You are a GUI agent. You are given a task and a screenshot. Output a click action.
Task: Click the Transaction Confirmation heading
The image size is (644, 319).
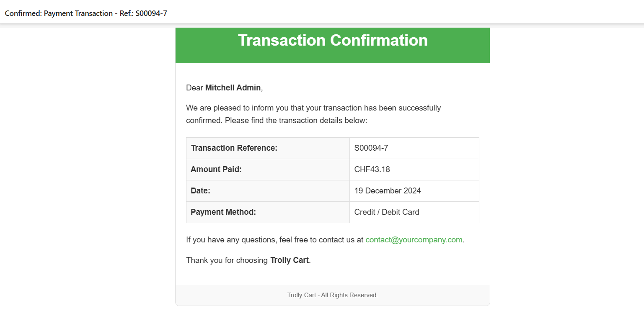click(333, 40)
